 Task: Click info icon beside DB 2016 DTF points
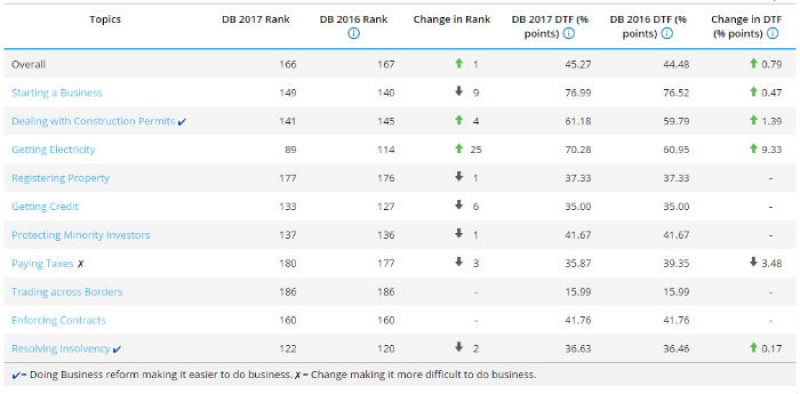tap(667, 34)
